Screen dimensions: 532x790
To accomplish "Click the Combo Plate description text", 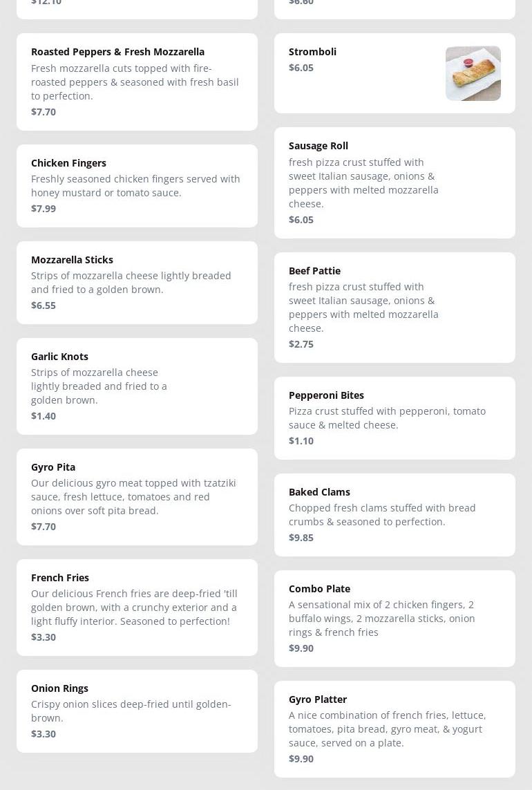I will 382,619.
